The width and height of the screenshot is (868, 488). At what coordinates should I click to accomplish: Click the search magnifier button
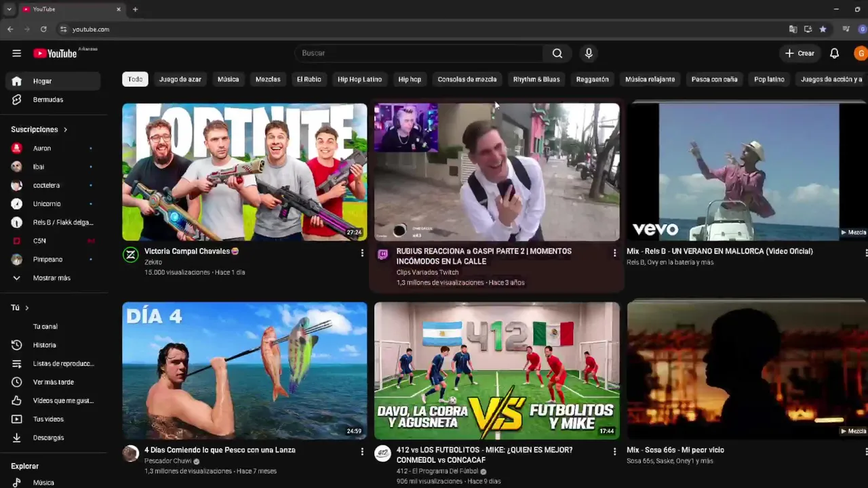coord(557,53)
